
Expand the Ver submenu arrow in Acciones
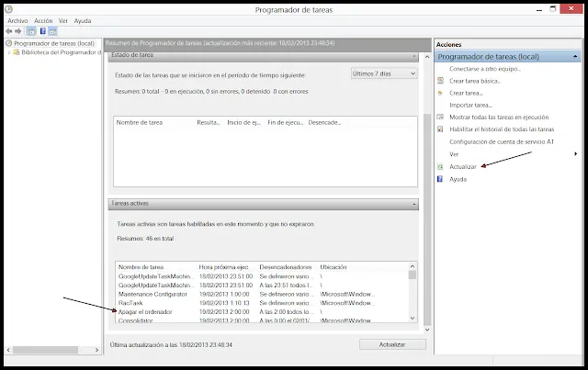point(576,153)
